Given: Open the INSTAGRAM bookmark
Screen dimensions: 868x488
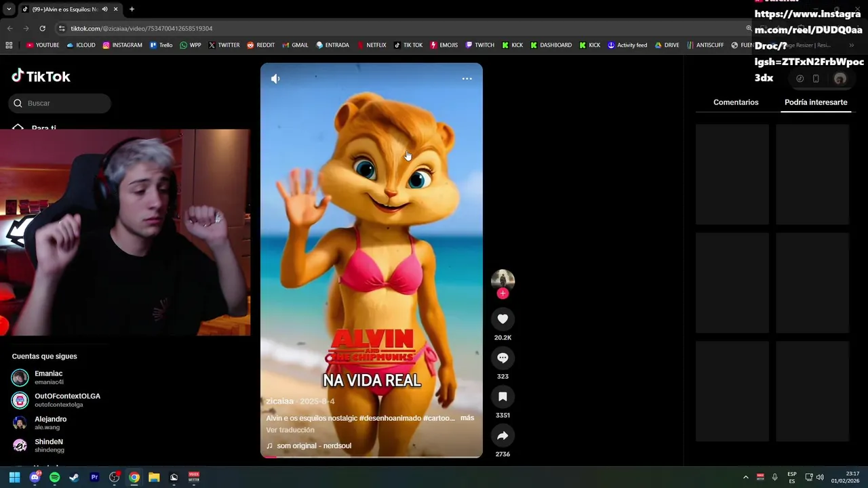Looking at the screenshot, I should (122, 45).
